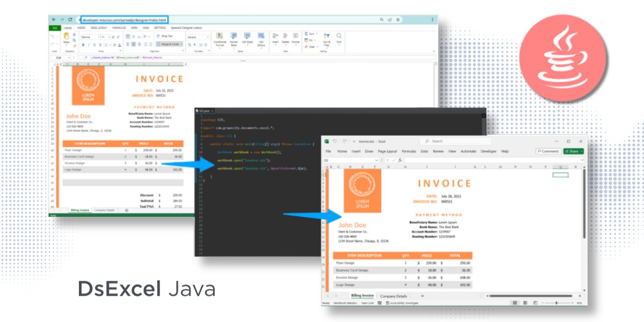Open the Draw tab in Excel
The image size is (644, 322).
pos(369,151)
